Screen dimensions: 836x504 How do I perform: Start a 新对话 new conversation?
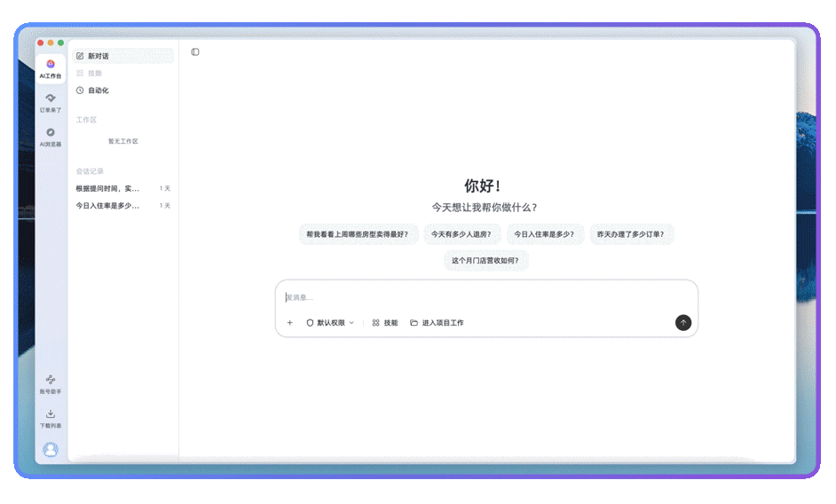(x=122, y=56)
